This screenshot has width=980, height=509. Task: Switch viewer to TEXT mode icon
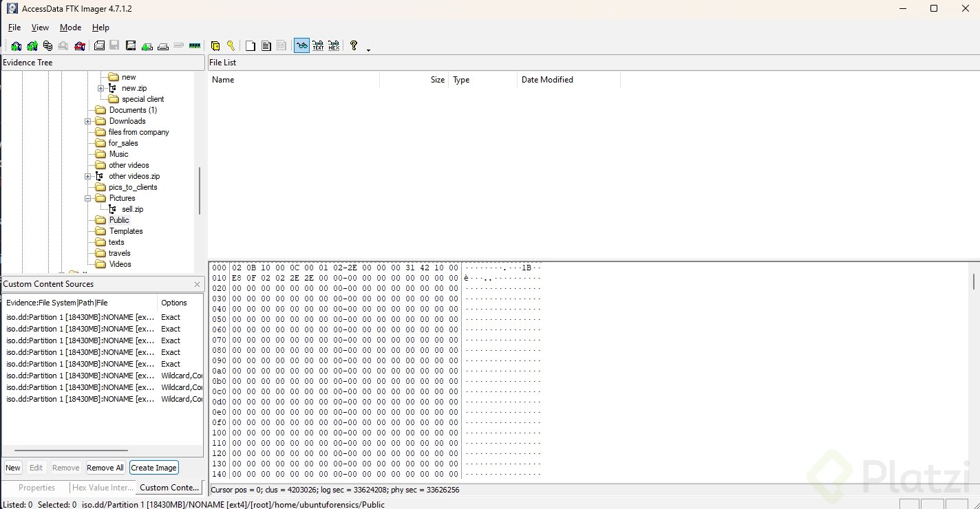pos(318,46)
